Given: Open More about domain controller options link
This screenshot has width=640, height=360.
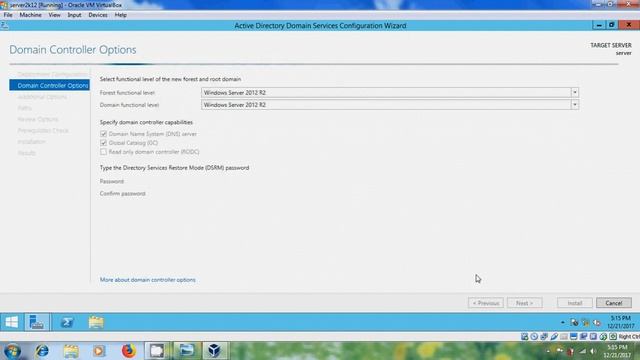Looking at the screenshot, I should pyautogui.click(x=148, y=280).
